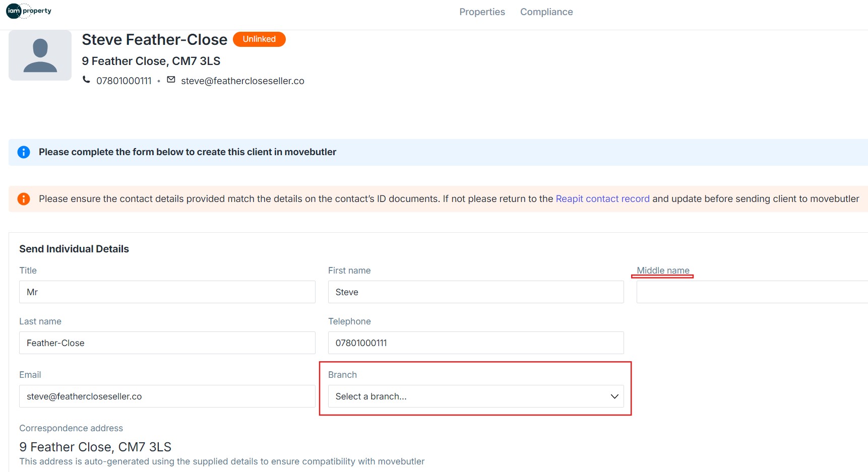
Task: Open the Properties menu item
Action: pos(482,12)
